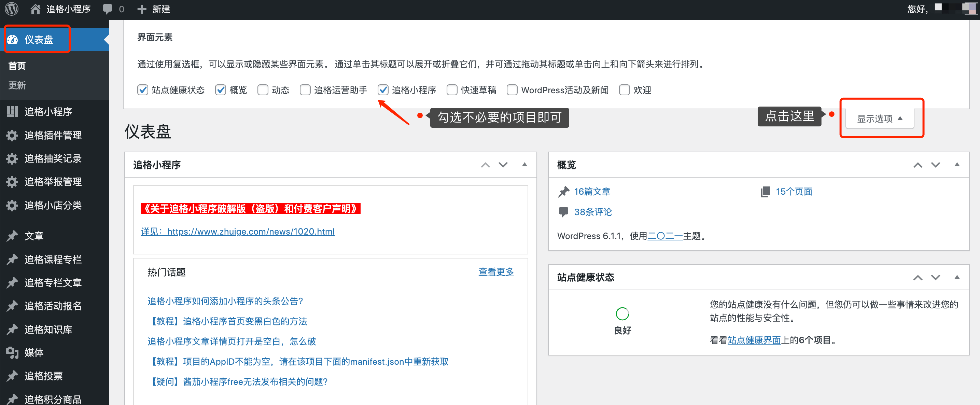Open 追格小程序文章详情页打开是空白 topic

[232, 341]
